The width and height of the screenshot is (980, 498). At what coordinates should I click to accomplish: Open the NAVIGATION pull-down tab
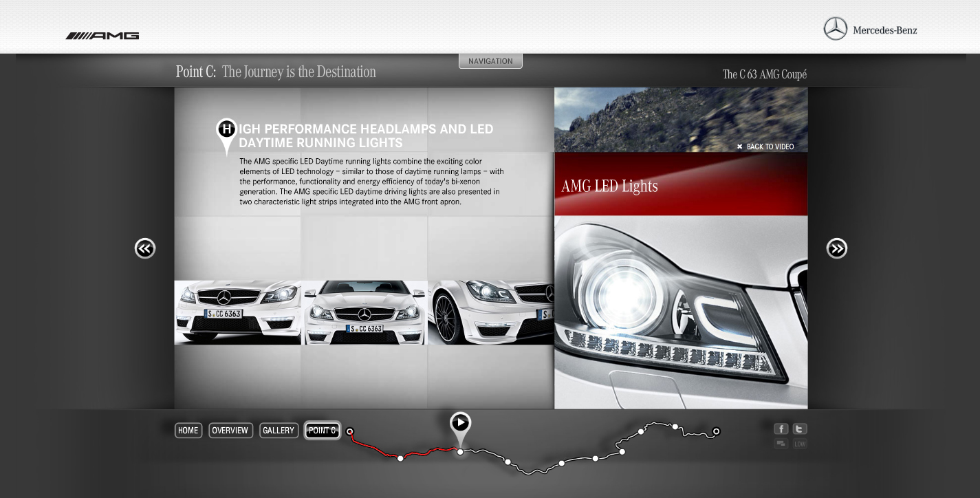(490, 61)
